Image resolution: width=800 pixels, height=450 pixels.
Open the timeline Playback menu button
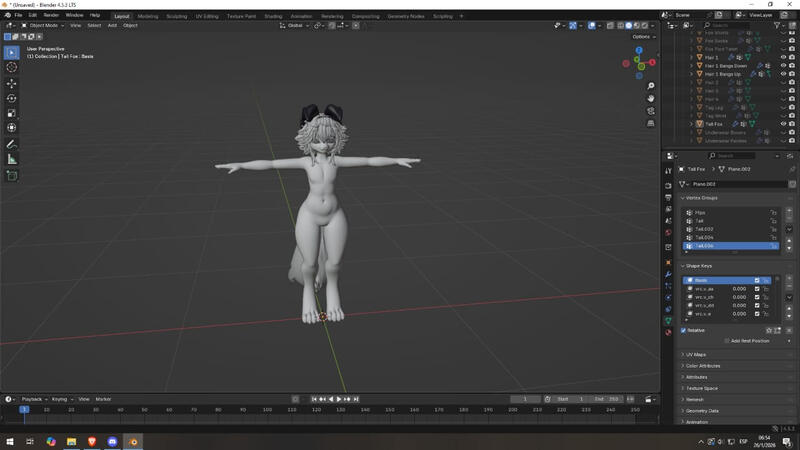(34, 399)
